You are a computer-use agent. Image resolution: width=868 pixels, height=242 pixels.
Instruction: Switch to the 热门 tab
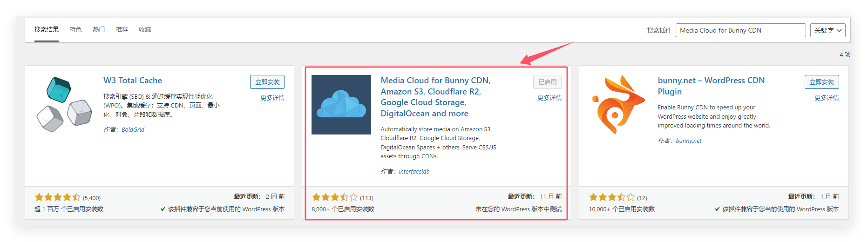point(99,29)
